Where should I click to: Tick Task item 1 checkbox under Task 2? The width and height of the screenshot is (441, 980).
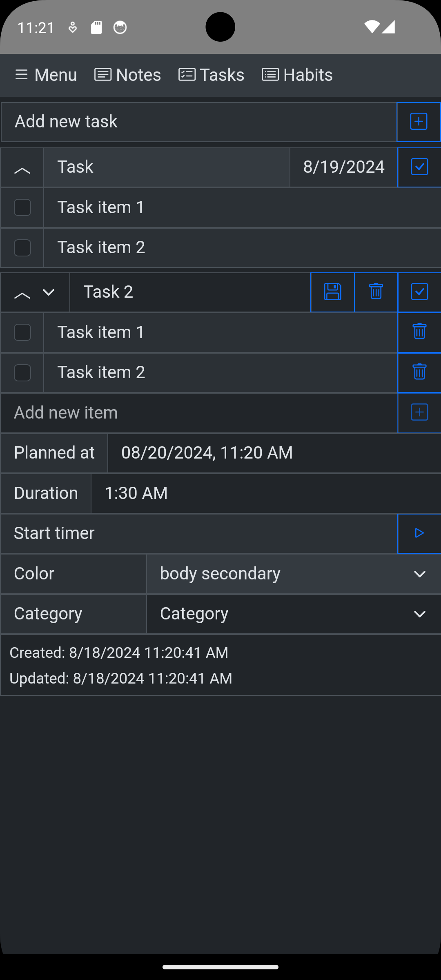22,332
